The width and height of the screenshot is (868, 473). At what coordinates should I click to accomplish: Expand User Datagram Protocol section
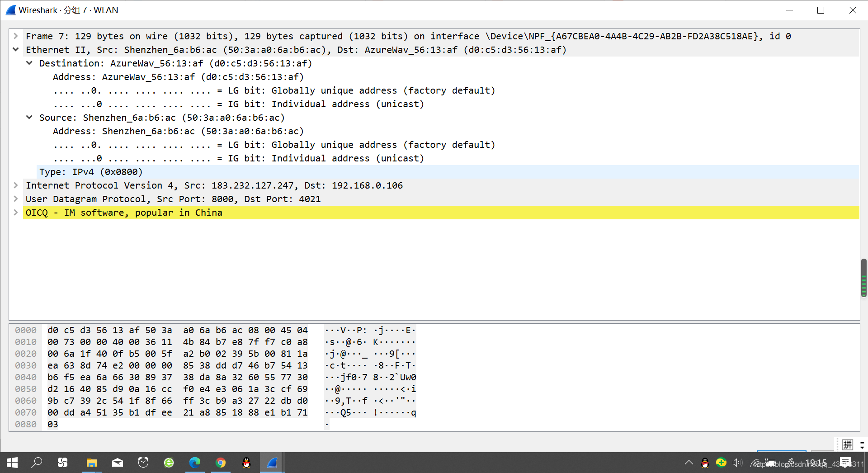click(16, 199)
